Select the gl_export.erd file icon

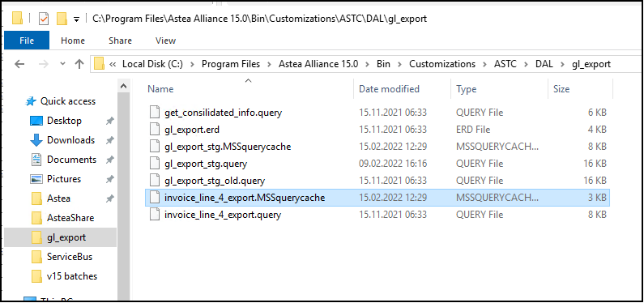(x=154, y=130)
